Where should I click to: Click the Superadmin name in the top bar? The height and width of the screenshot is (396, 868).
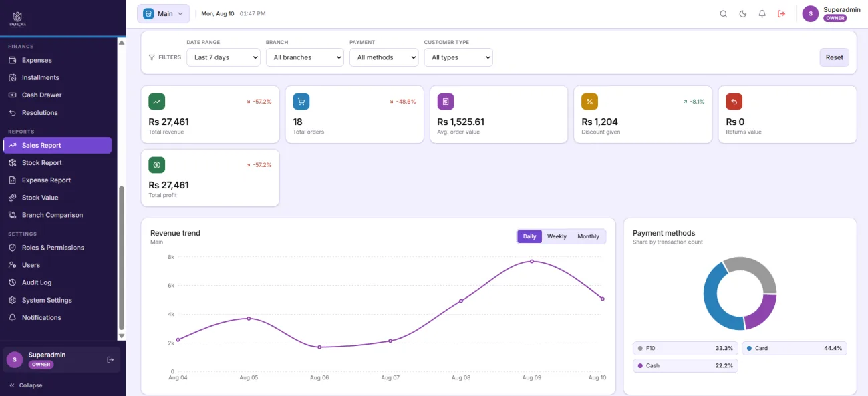842,9
